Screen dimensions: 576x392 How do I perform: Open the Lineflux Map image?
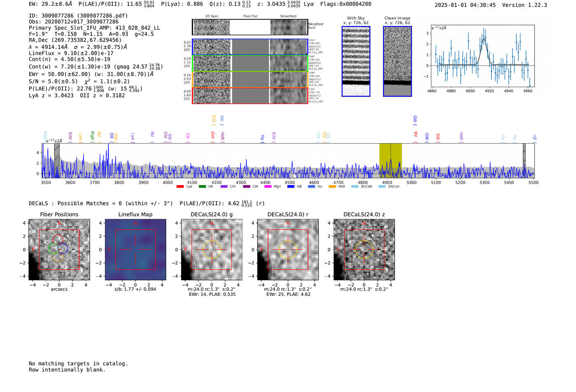135,250
